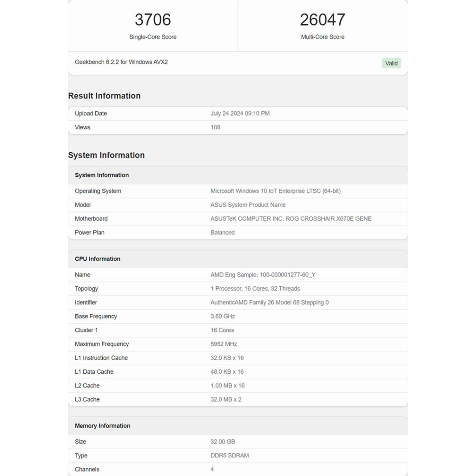Image resolution: width=476 pixels, height=476 pixels.
Task: Click the Upload Date label
Action: point(91,113)
